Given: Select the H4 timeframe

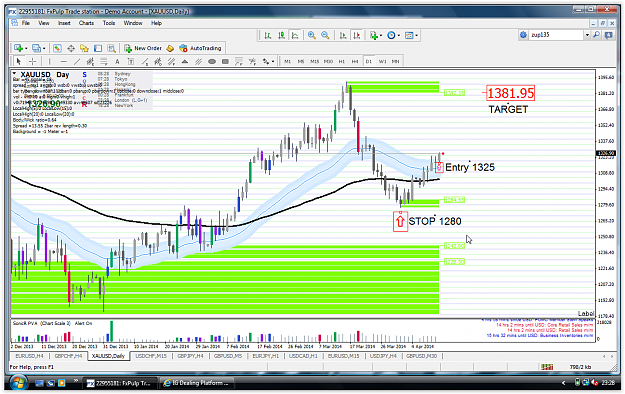Looking at the screenshot, I should pos(355,61).
